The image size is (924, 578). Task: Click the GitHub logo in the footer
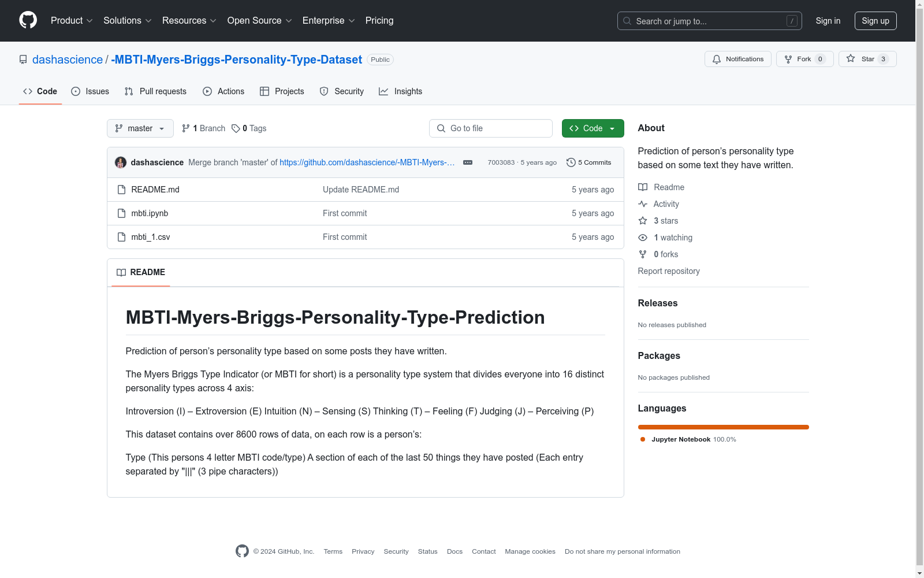pos(242,551)
